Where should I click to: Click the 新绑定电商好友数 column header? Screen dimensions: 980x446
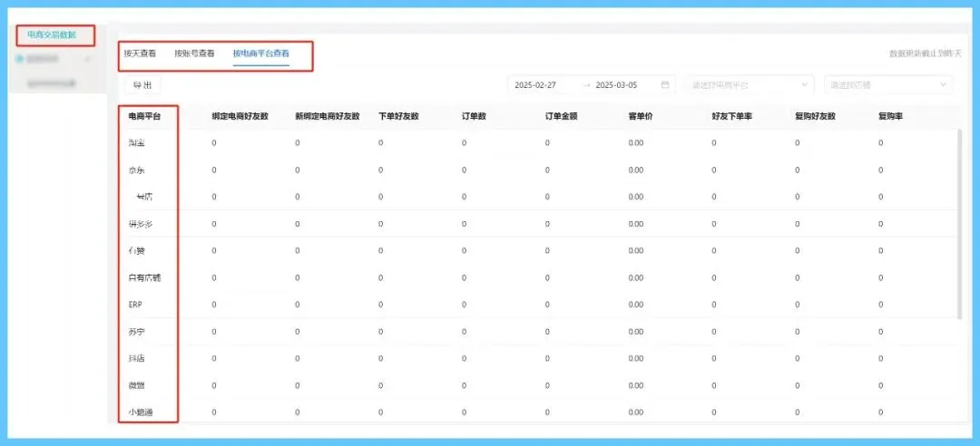(x=328, y=117)
